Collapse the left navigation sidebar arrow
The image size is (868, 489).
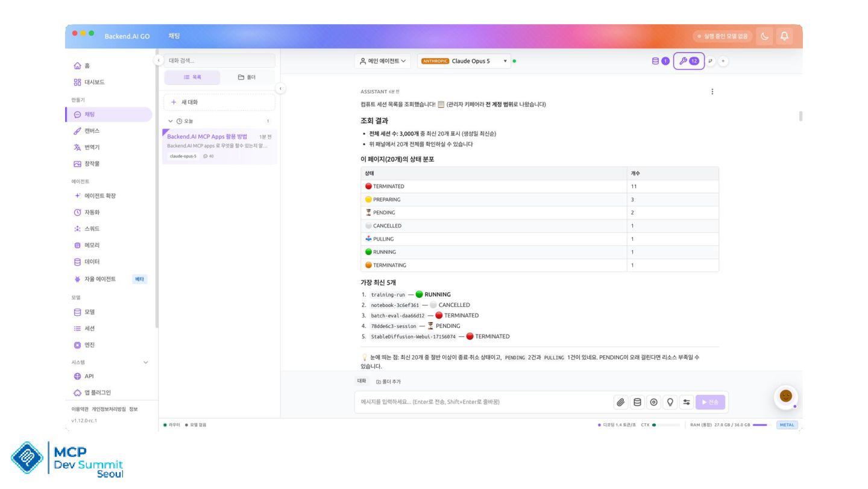point(158,60)
